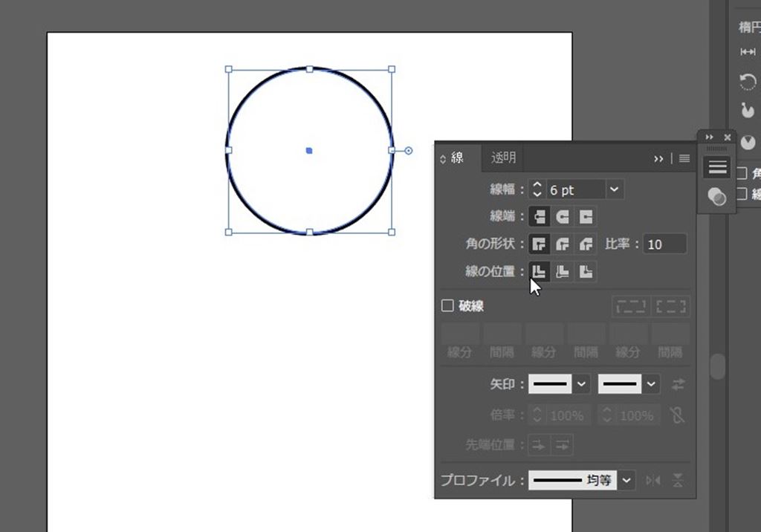The height and width of the screenshot is (532, 761).
Task: Align stroke to inside of path
Action: pos(563,272)
